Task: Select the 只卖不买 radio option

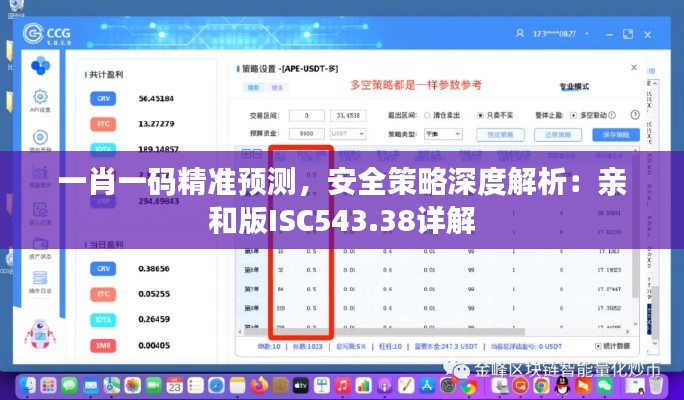Action: [481, 115]
